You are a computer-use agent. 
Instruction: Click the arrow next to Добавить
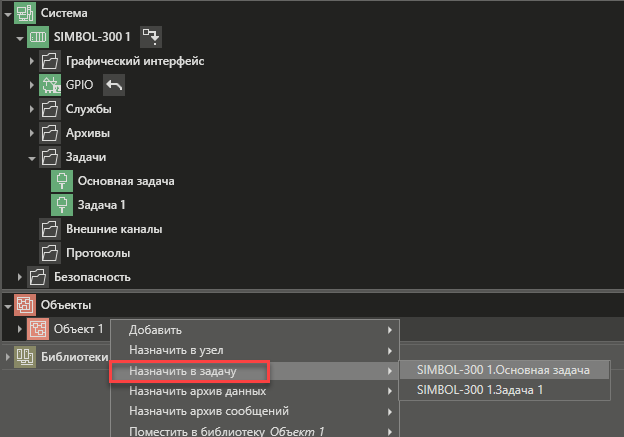pyautogui.click(x=390, y=330)
